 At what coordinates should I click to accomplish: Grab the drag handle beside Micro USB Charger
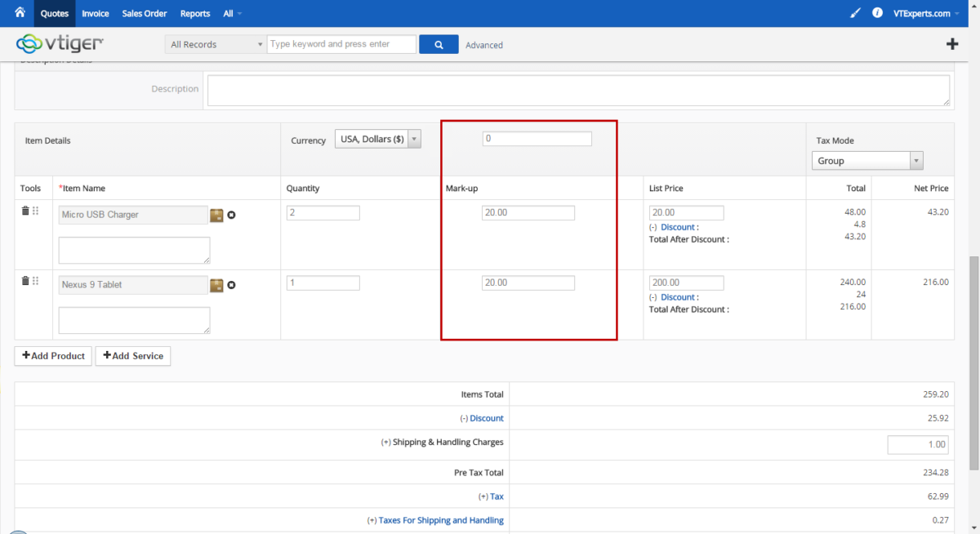(33, 211)
